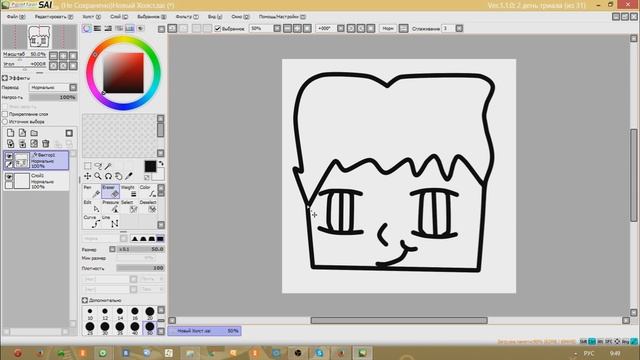Open the Редактировать menu

pyautogui.click(x=53, y=17)
